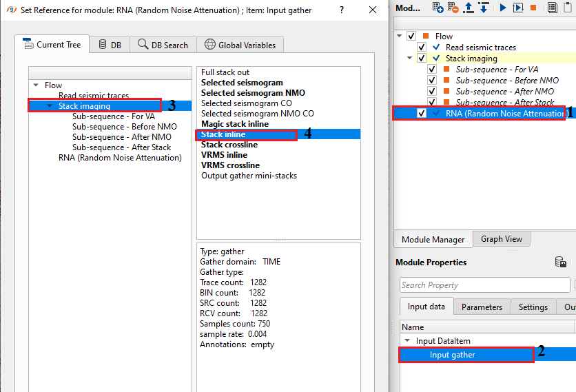Choose VRMS crossline in the item list
This screenshot has height=392, width=576.
pyautogui.click(x=230, y=165)
